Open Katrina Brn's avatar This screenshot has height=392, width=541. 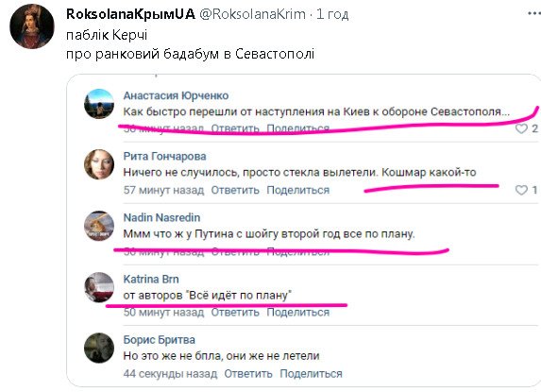pos(99,287)
